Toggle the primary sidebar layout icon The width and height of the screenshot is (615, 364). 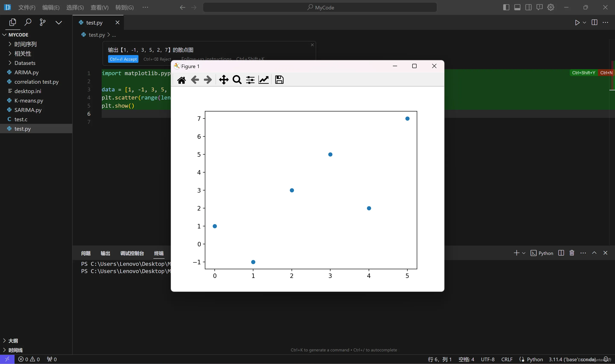click(506, 7)
